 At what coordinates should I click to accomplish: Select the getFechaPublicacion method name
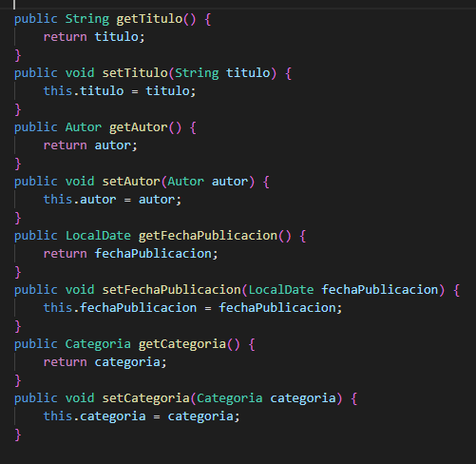pyautogui.click(x=208, y=236)
